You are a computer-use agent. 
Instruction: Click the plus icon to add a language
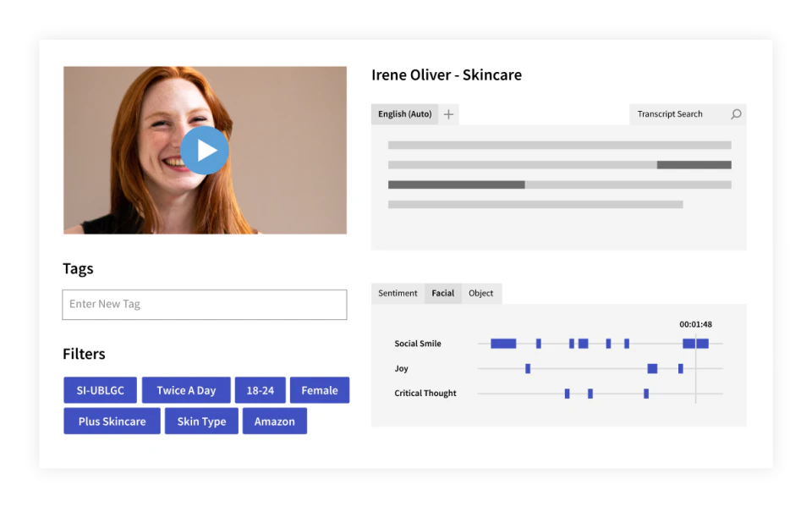(449, 113)
